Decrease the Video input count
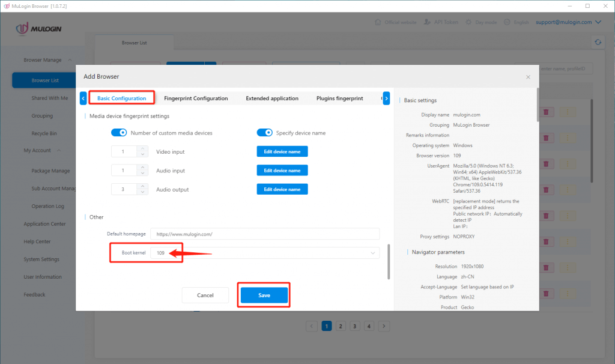 143,154
